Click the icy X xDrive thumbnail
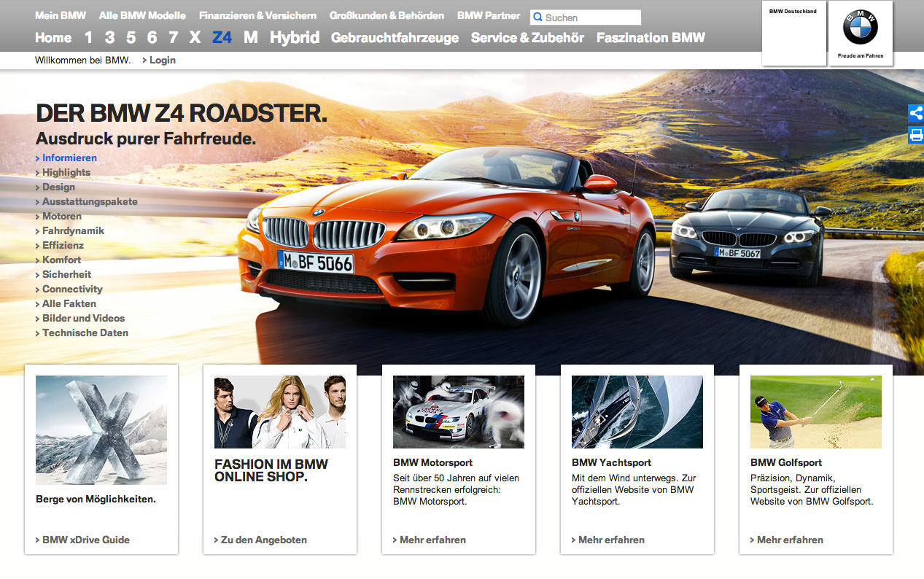 (101, 430)
